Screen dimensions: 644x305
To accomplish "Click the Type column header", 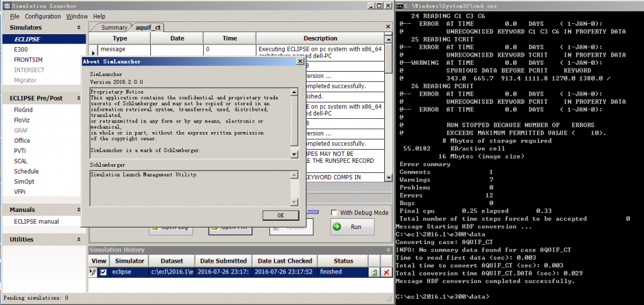I will 120,38.
